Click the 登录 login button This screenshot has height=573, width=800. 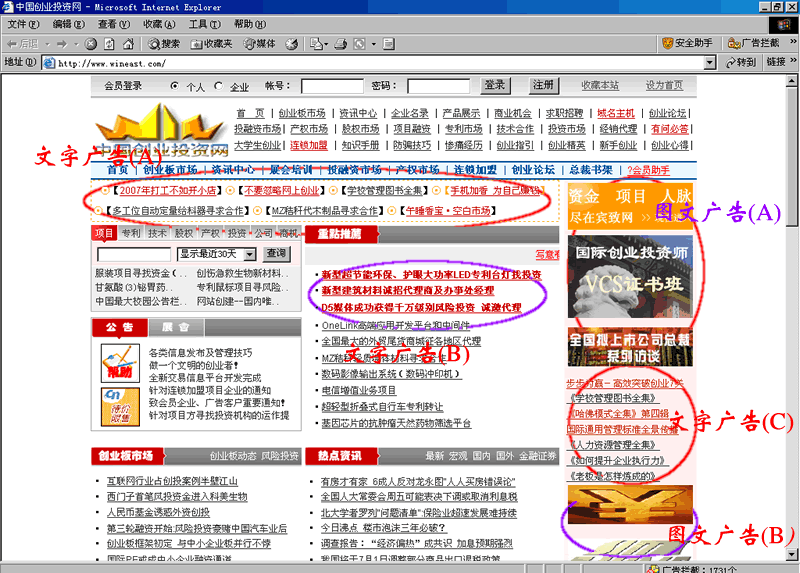(x=495, y=85)
